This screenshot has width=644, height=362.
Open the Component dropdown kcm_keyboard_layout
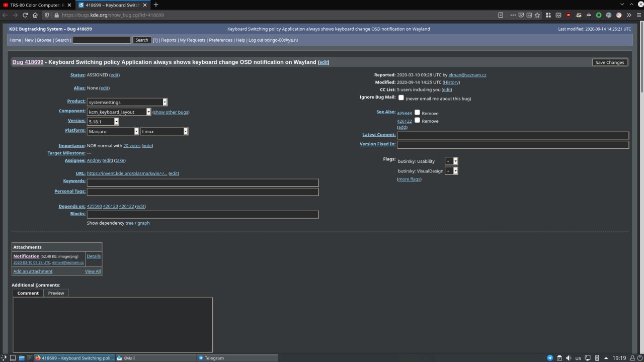(119, 112)
